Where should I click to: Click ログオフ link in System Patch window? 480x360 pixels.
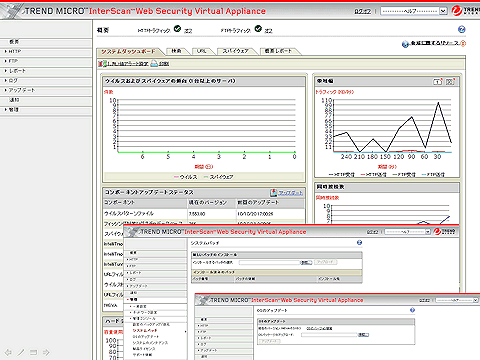372,232
